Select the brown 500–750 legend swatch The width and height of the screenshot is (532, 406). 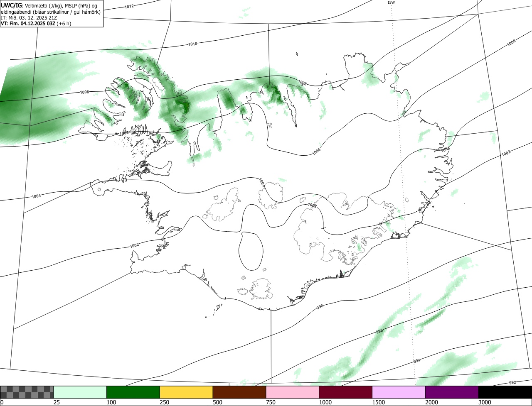(x=239, y=392)
